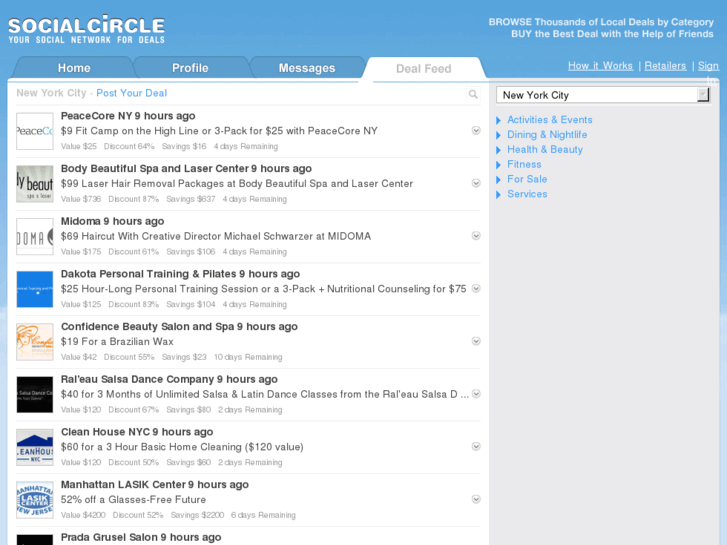Browse Dining & Nightlife category
The width and height of the screenshot is (727, 545).
coord(547,135)
